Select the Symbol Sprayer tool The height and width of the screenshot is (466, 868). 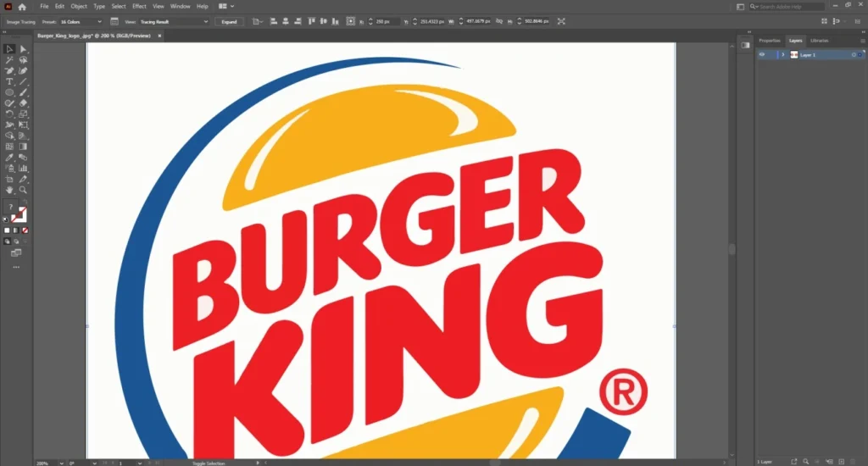click(x=9, y=169)
